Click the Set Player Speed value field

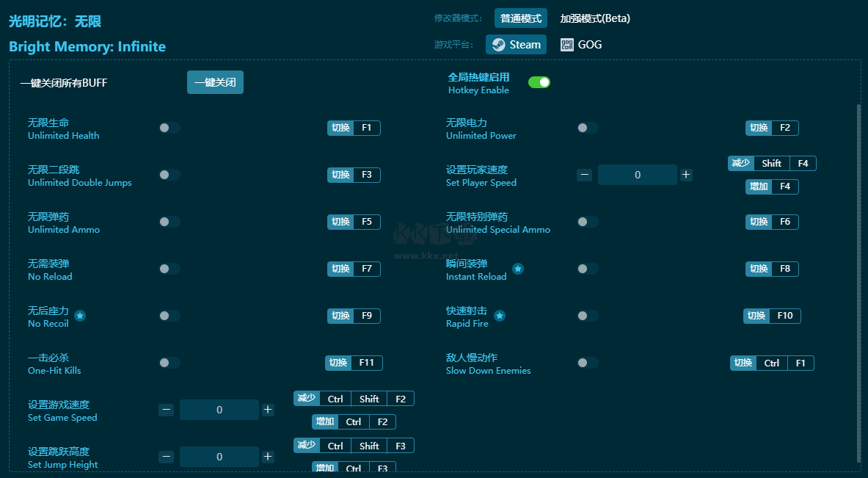coord(638,175)
